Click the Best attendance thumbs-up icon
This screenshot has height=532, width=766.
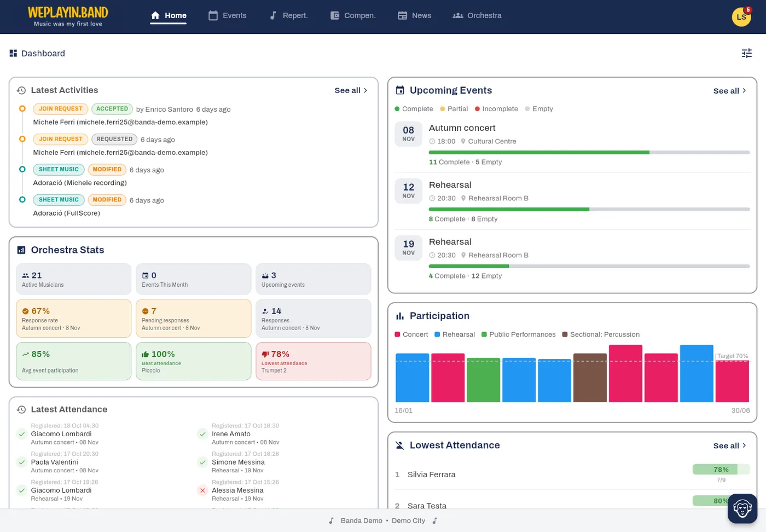(145, 354)
